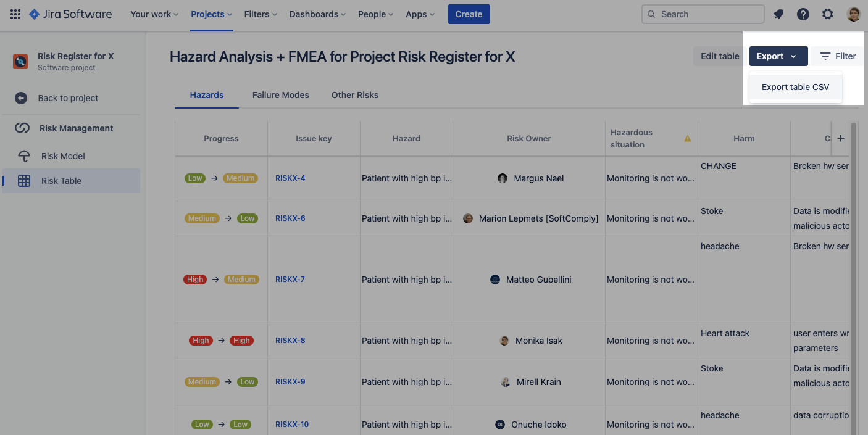Open the Apps dropdown
Screen dimensions: 868x435
[x=420, y=14]
